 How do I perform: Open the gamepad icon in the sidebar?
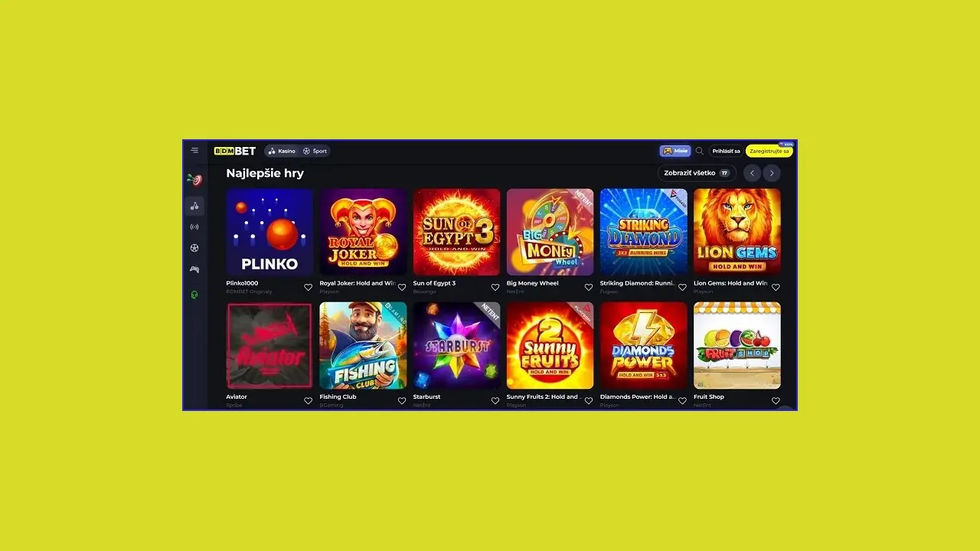point(194,269)
